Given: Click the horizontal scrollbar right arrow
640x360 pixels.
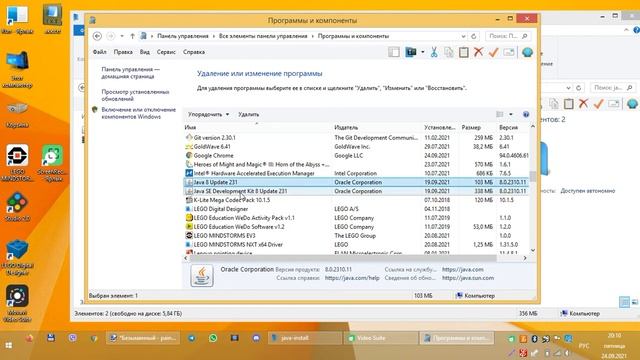Looking at the screenshot, I should [525, 258].
